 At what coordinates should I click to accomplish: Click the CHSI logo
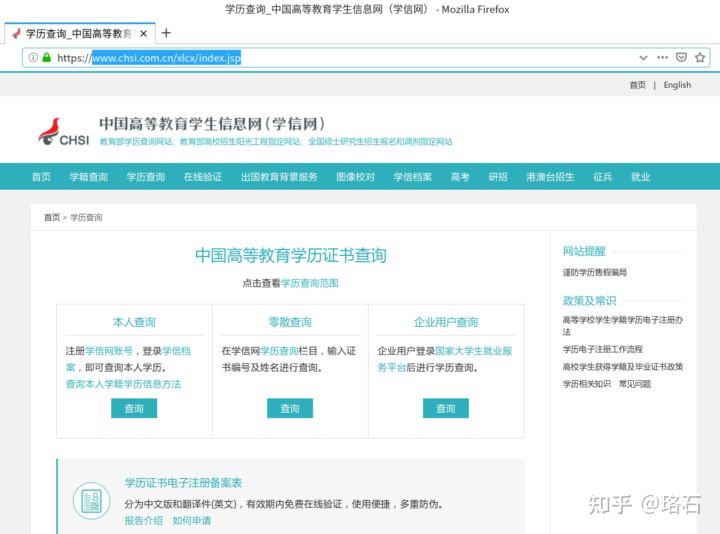coord(63,132)
